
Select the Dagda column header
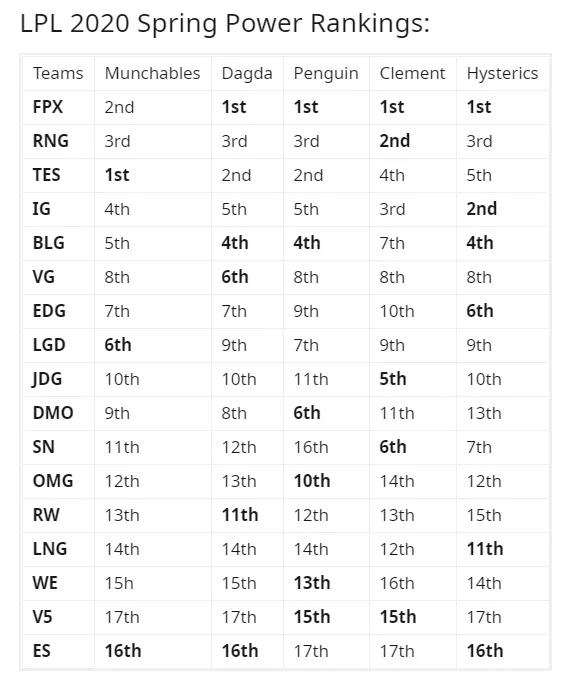point(247,73)
